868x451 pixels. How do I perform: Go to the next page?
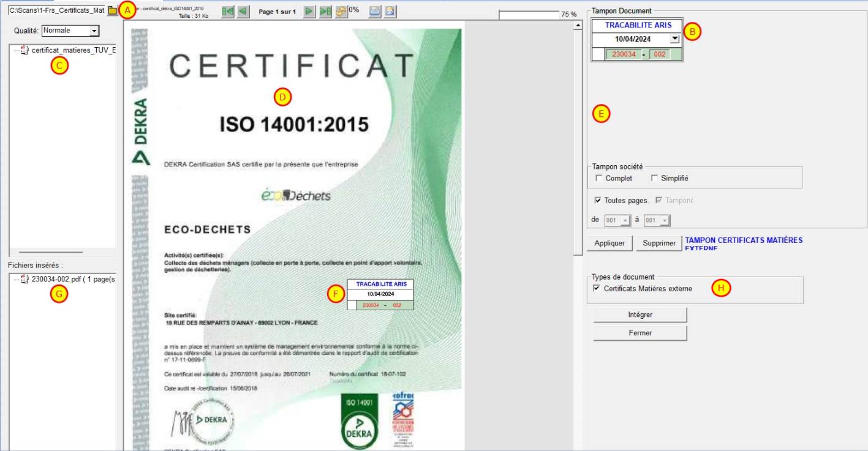(x=310, y=11)
